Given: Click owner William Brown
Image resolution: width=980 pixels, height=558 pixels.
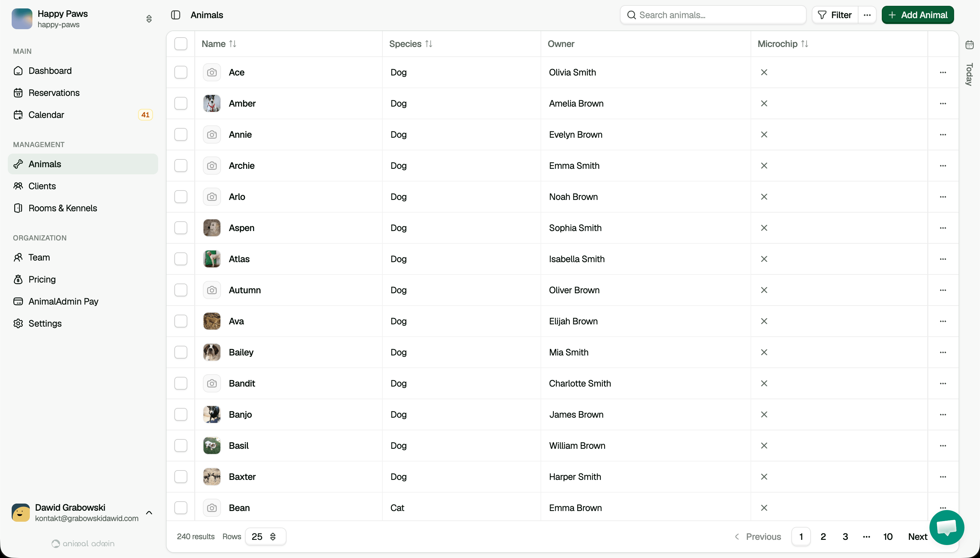Looking at the screenshot, I should point(577,446).
